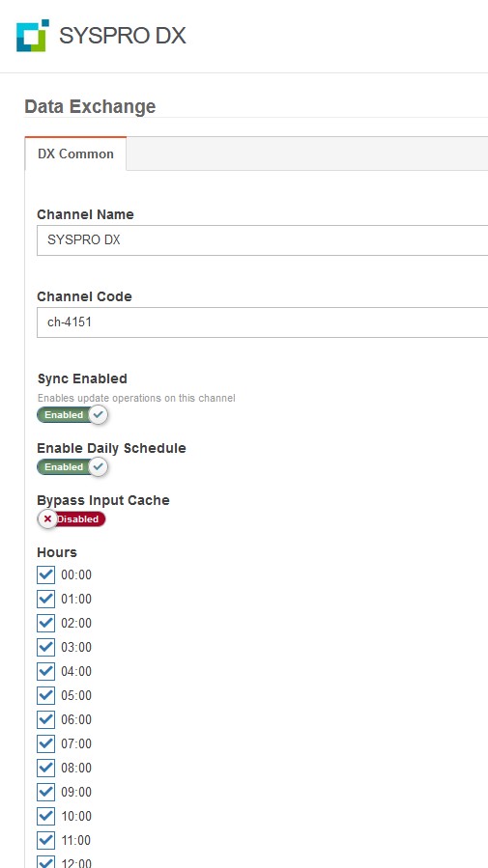Screen dimensions: 488x868
Task: Uncheck the 01:00 hour checkbox
Action: (46, 599)
